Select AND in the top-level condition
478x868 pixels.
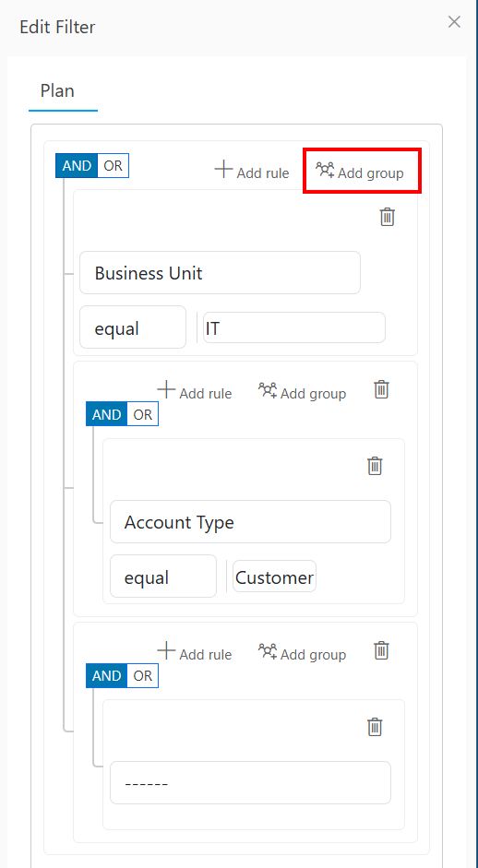point(77,166)
